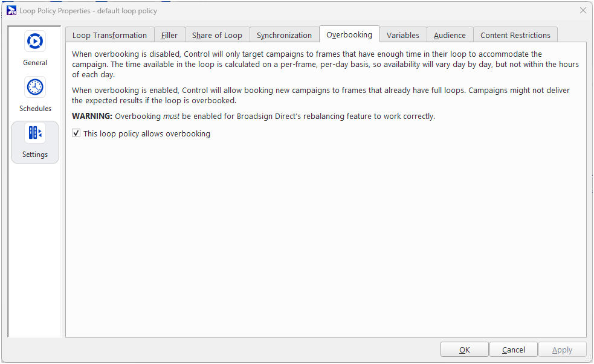Open the Content Restrictions tab
Image resolution: width=594 pixels, height=364 pixels.
pos(515,35)
